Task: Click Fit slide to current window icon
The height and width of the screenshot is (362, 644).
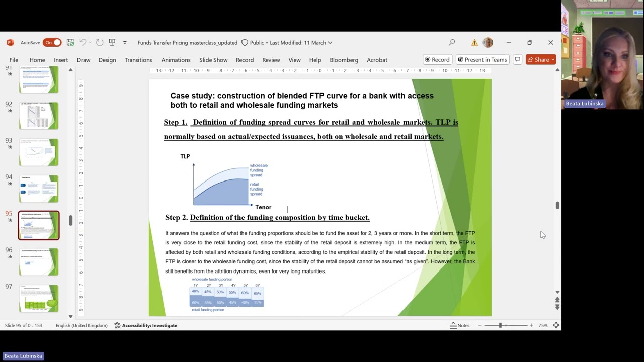Action: tap(556, 325)
